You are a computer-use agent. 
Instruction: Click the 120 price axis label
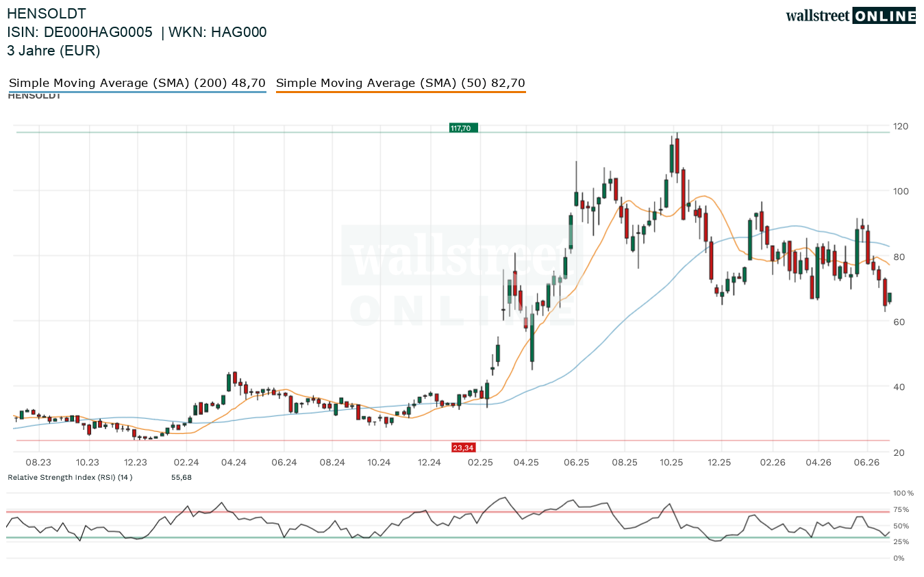901,127
